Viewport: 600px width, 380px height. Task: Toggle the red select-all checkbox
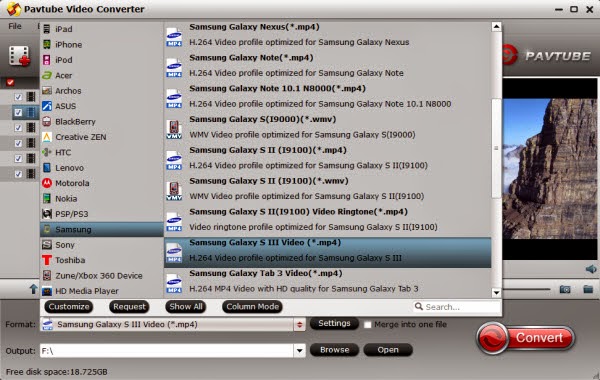click(x=10, y=82)
